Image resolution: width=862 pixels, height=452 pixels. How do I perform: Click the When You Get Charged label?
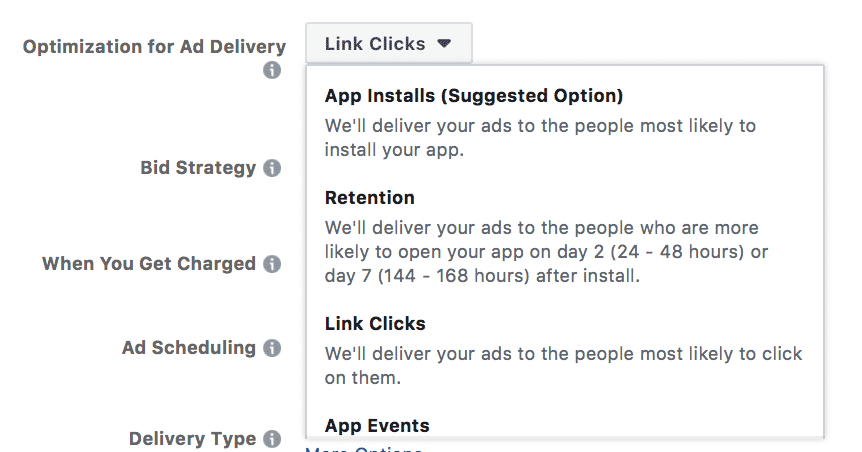tap(149, 264)
